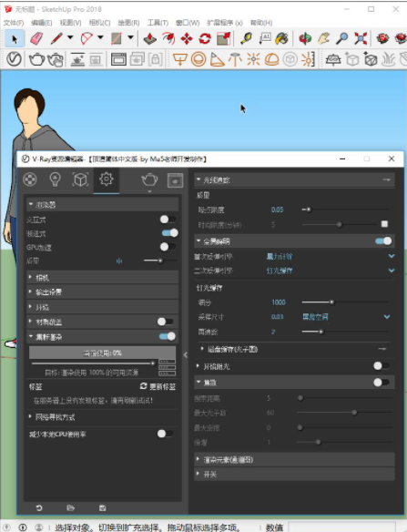Expand the network discovery section

click(x=102, y=417)
